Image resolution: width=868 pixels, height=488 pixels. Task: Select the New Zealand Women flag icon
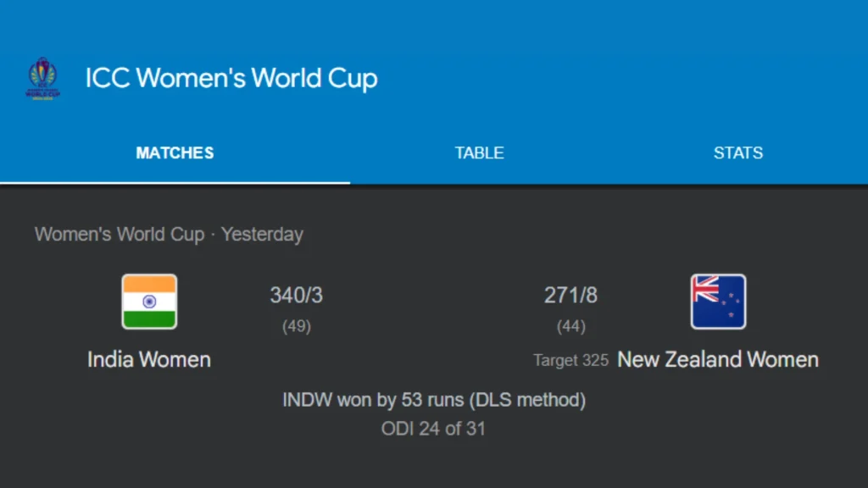717,300
